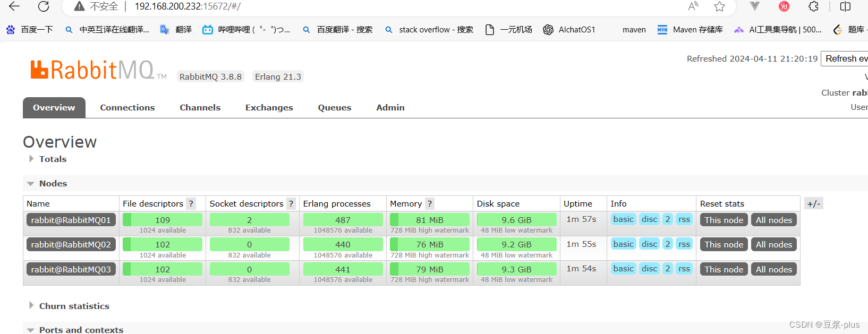Open the Maven 存储库 bookmark

click(x=690, y=30)
